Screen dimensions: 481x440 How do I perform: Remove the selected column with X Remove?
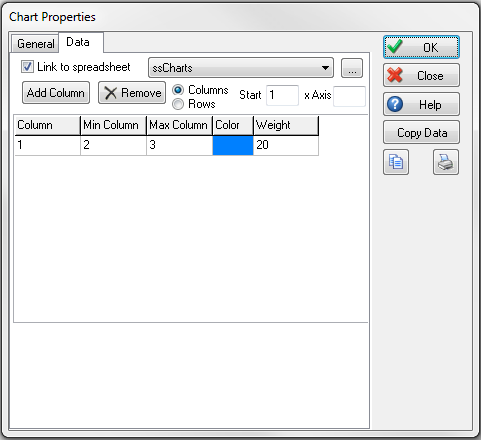click(x=132, y=93)
